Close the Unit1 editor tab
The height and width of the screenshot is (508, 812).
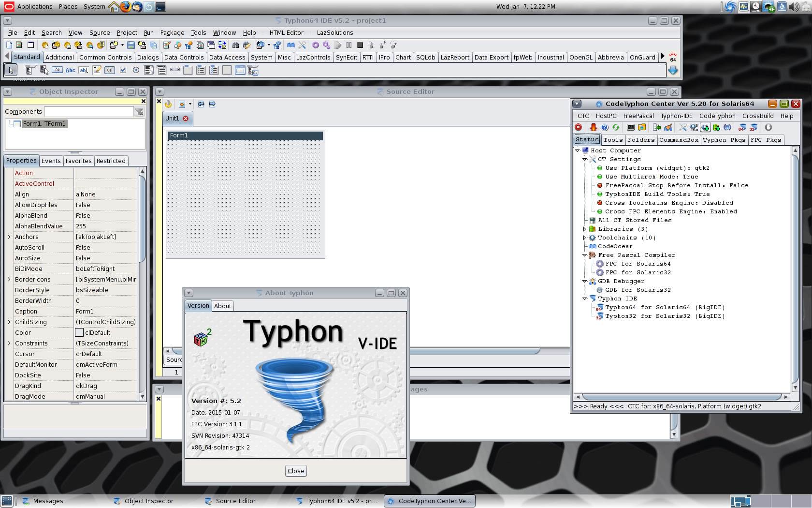pos(185,119)
